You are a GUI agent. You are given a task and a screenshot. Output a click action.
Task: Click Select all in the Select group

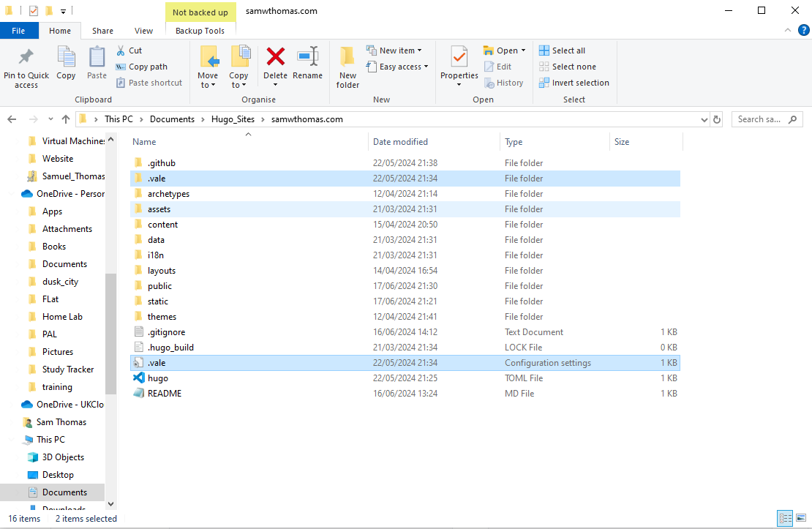click(563, 50)
